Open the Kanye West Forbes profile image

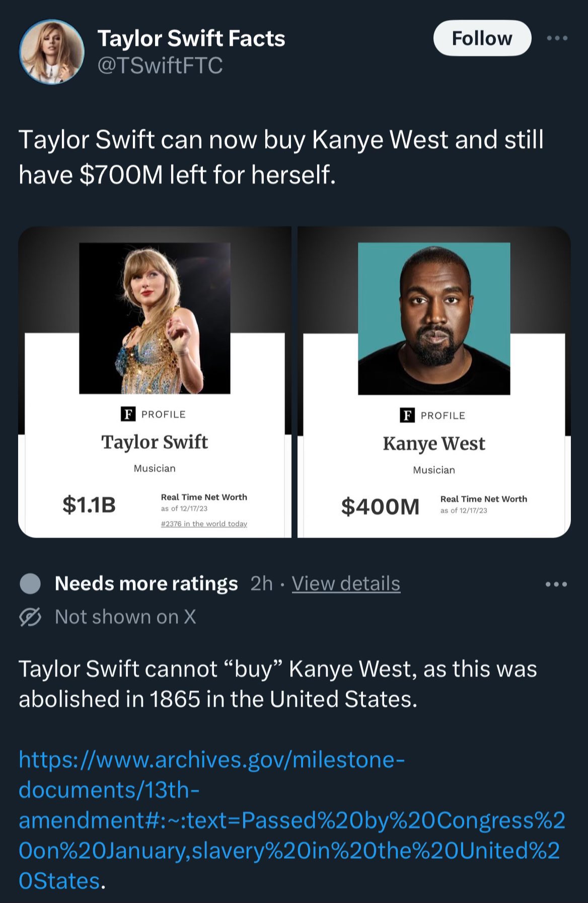(x=434, y=319)
